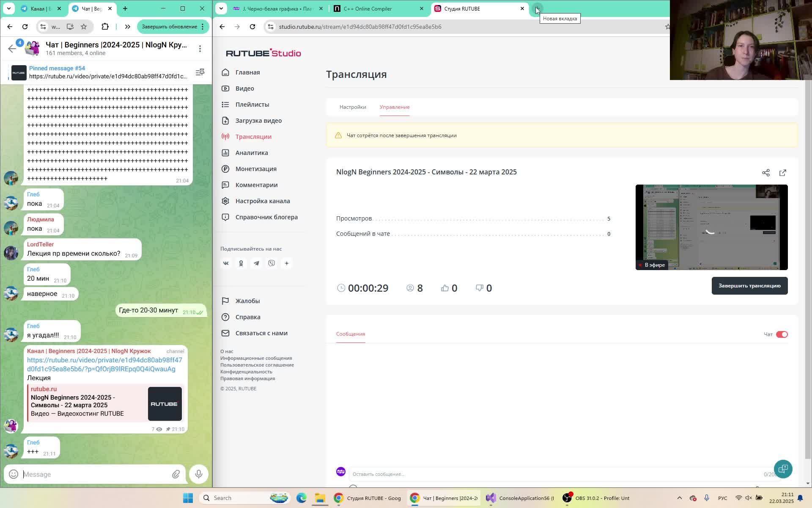Open the emoji picker in Telegram
The image size is (812, 508).
click(x=14, y=474)
